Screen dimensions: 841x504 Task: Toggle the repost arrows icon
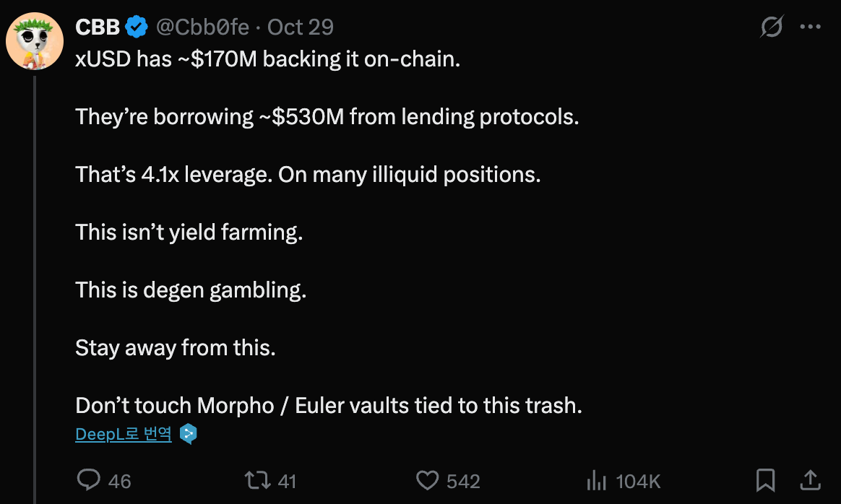(x=254, y=480)
